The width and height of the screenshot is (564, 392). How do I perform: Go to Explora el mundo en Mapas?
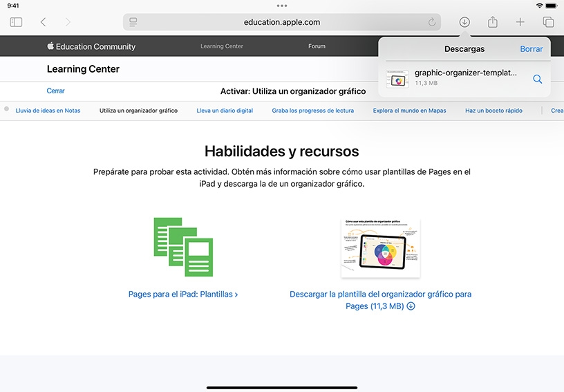(409, 111)
